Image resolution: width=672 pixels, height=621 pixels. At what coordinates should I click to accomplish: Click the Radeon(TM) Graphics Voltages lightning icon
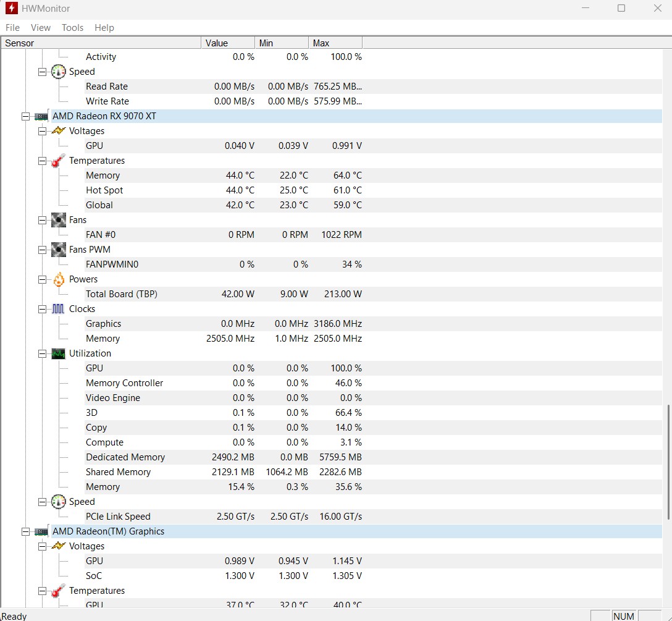(x=58, y=546)
